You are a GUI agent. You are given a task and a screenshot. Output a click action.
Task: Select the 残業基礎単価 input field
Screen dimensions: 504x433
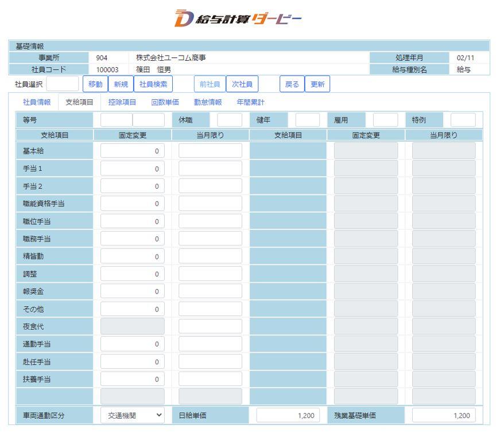pyautogui.click(x=444, y=415)
